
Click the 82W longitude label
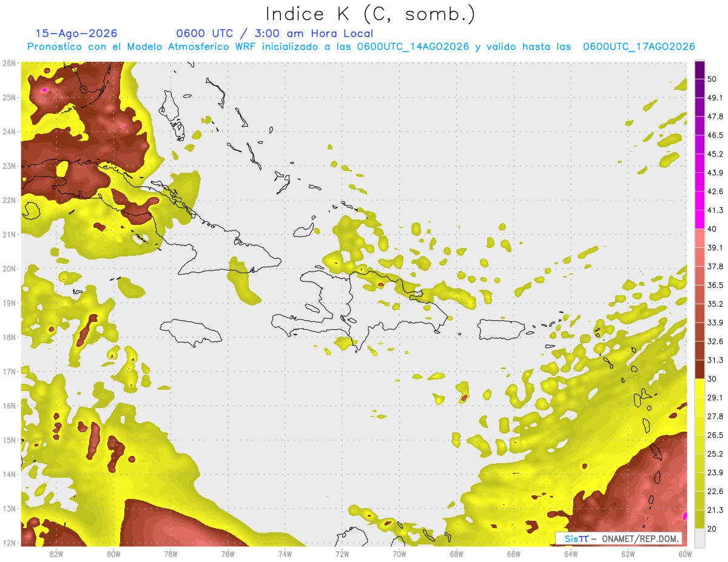(x=56, y=554)
